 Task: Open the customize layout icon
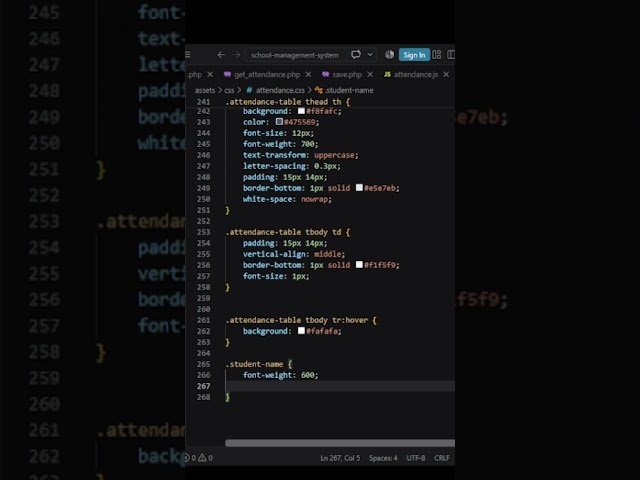click(437, 55)
